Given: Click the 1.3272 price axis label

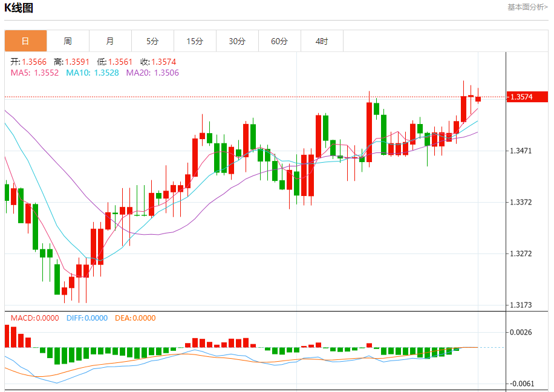Looking at the screenshot, I should 521,253.
